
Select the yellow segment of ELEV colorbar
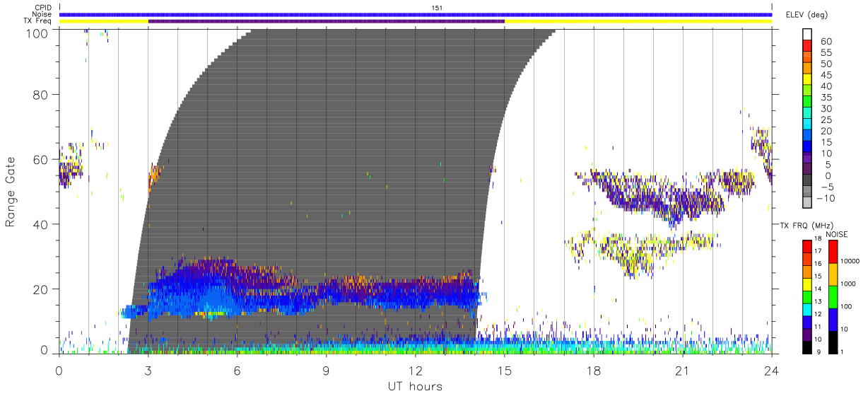(807, 81)
